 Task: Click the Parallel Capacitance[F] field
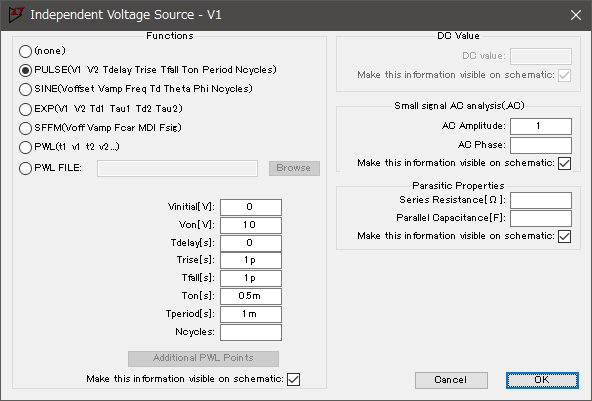coord(541,218)
